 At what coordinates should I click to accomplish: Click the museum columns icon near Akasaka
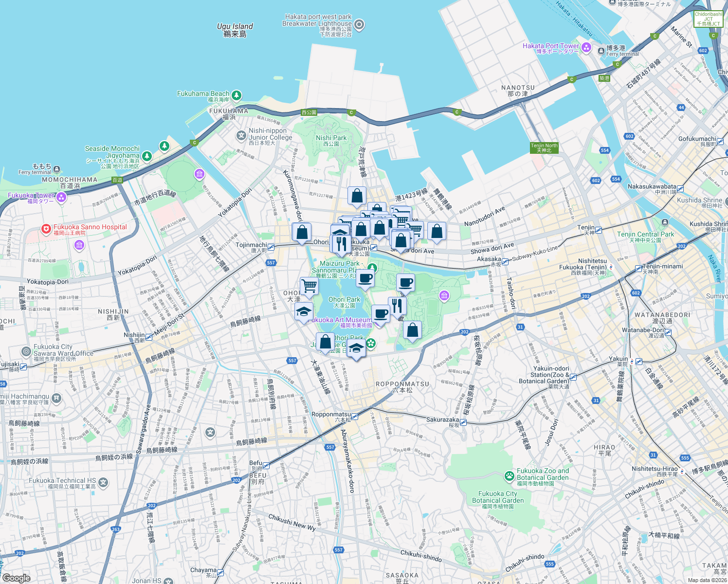click(444, 295)
